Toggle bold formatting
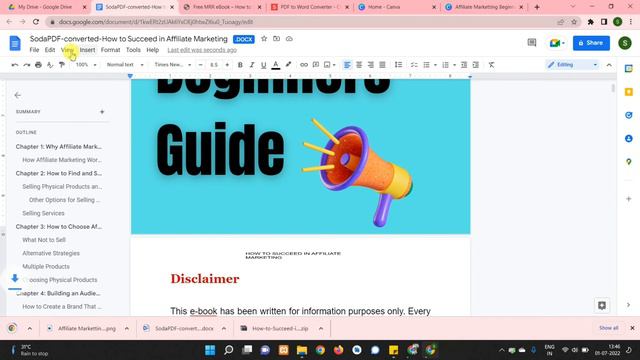The width and height of the screenshot is (640, 360). coord(240,65)
